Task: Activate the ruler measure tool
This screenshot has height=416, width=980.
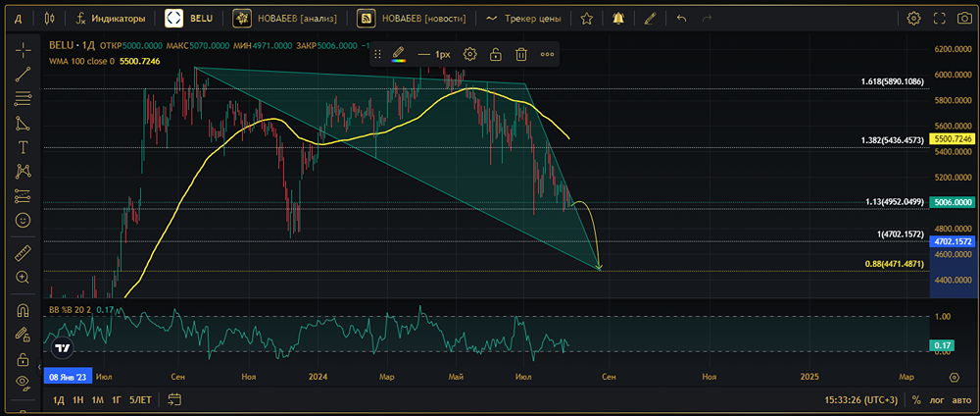Action: 23,253
